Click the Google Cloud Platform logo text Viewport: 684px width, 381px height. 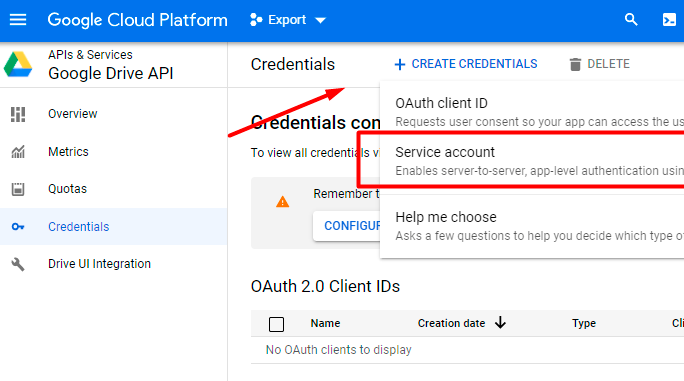pyautogui.click(x=137, y=20)
